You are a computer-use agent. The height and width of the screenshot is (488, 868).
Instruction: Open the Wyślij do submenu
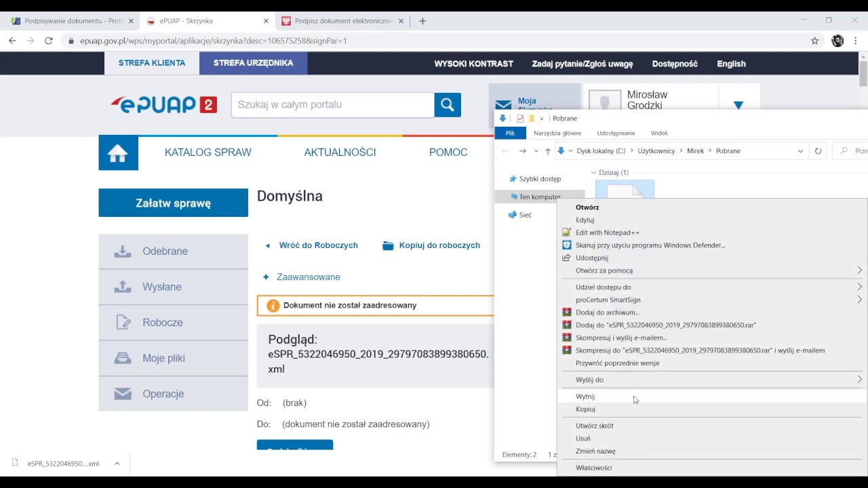pos(711,380)
